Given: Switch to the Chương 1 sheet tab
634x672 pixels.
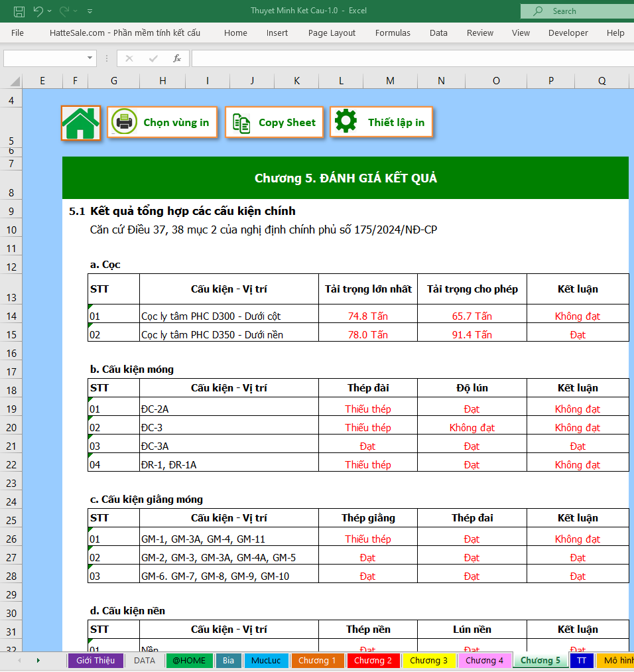Looking at the screenshot, I should click(x=317, y=661).
